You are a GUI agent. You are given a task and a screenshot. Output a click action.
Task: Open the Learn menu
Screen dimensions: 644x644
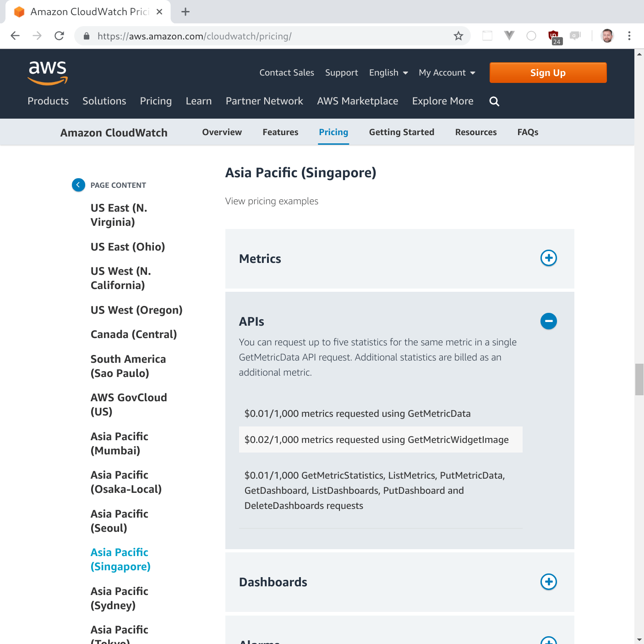pyautogui.click(x=199, y=101)
